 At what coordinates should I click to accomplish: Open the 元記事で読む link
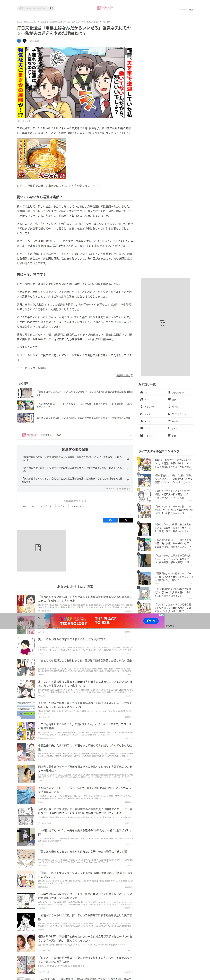click(123, 376)
